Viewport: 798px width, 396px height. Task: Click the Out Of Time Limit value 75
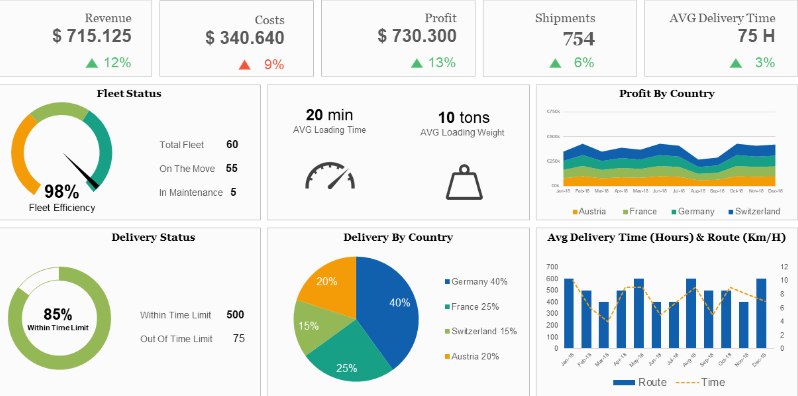(x=238, y=338)
